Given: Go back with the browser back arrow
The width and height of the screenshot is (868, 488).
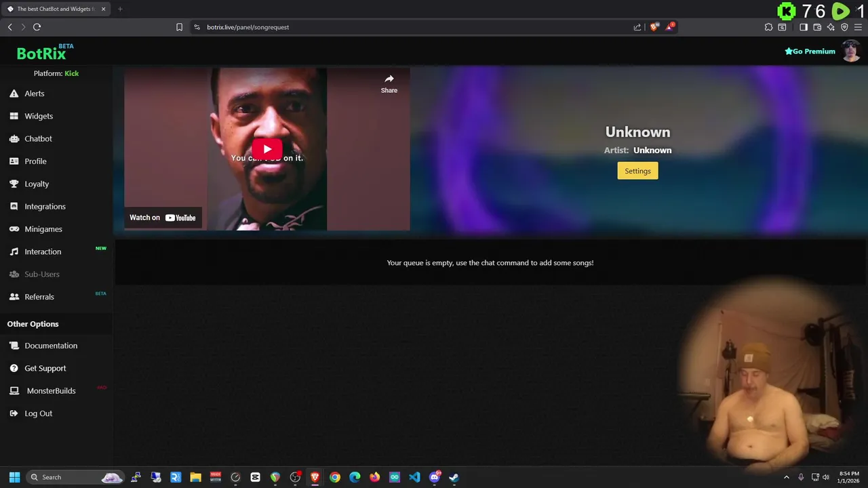Looking at the screenshot, I should [x=9, y=27].
